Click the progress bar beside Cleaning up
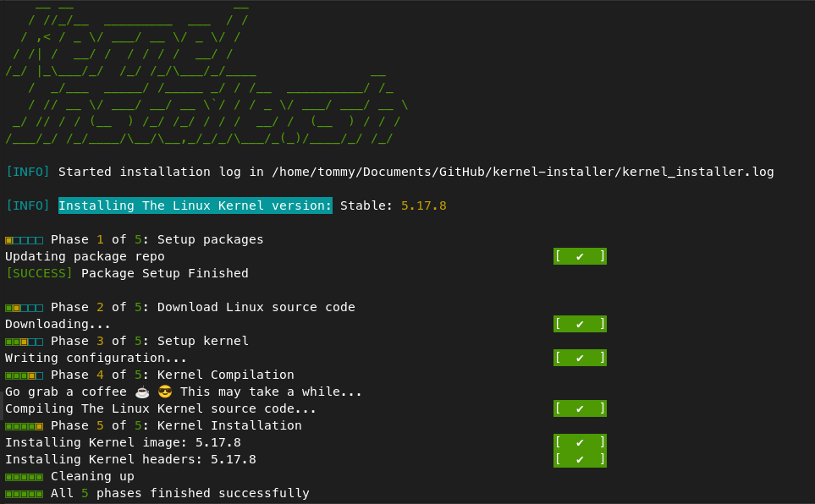Viewport: 815px width, 504px height. 24,476
